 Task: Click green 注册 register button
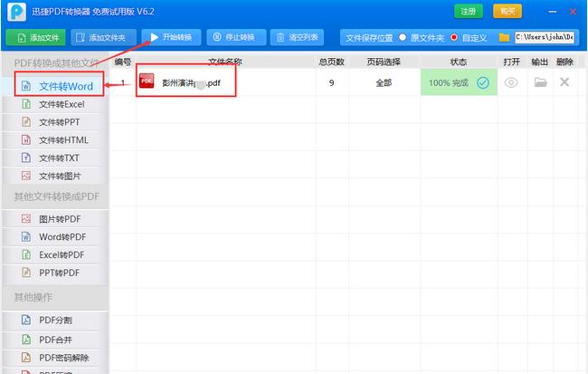pyautogui.click(x=468, y=11)
